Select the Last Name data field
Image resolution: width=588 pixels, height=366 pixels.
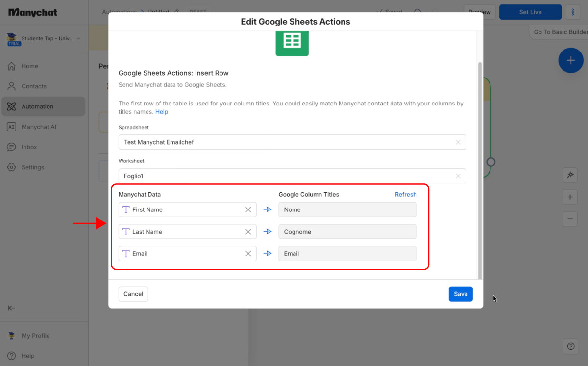point(187,232)
